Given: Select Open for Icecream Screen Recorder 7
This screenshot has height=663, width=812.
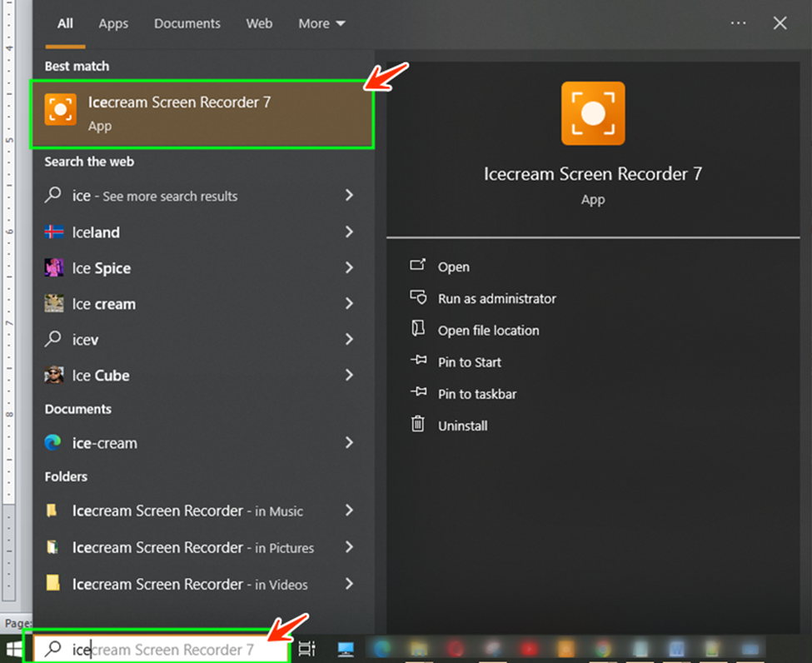Looking at the screenshot, I should [x=454, y=267].
